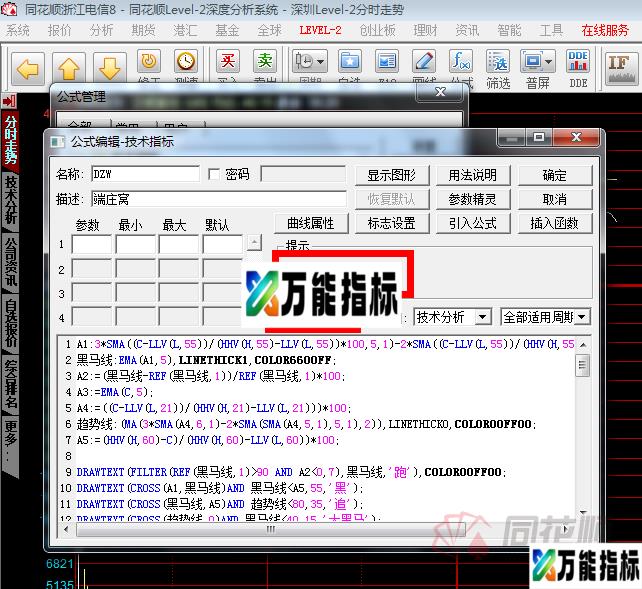The height and width of the screenshot is (589, 642).
Task: Click the red pin icon above sidebar
Action: (9, 101)
